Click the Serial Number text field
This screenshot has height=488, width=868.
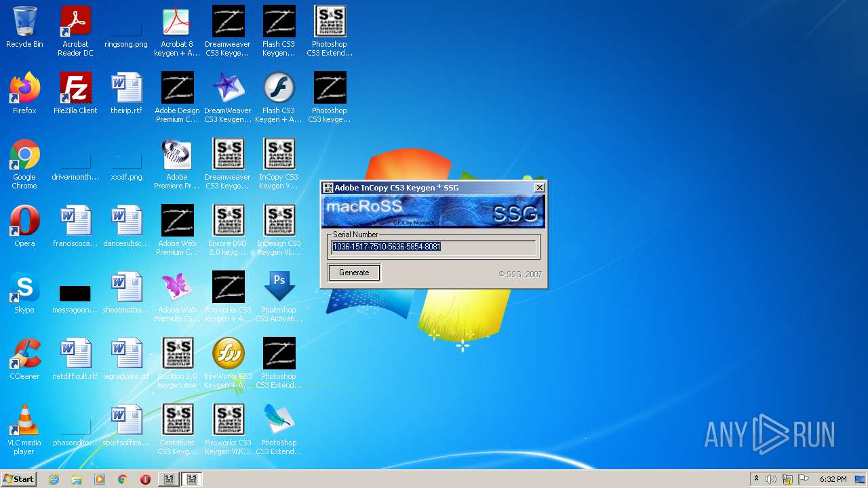(x=433, y=247)
